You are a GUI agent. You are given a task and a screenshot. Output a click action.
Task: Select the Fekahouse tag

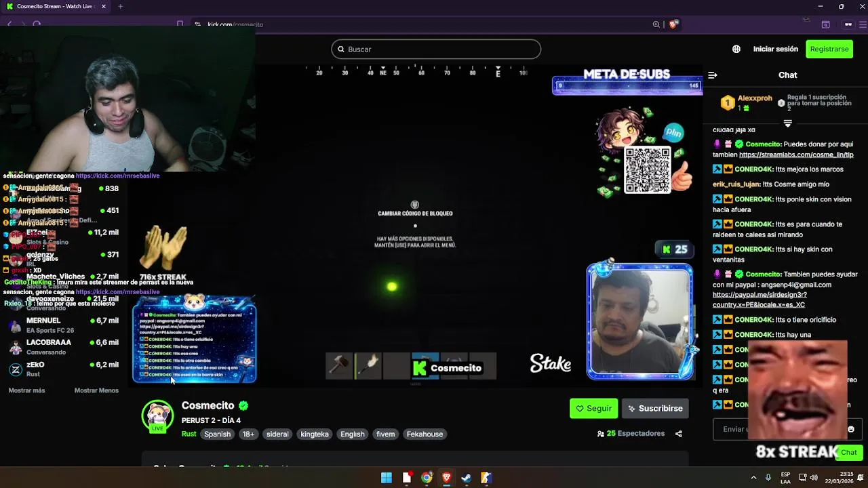click(x=425, y=434)
